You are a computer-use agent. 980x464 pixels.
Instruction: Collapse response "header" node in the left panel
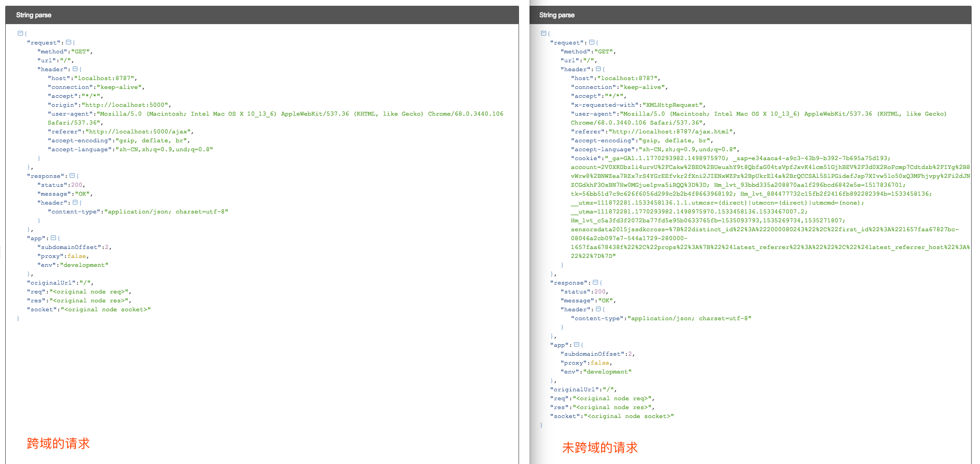75,202
